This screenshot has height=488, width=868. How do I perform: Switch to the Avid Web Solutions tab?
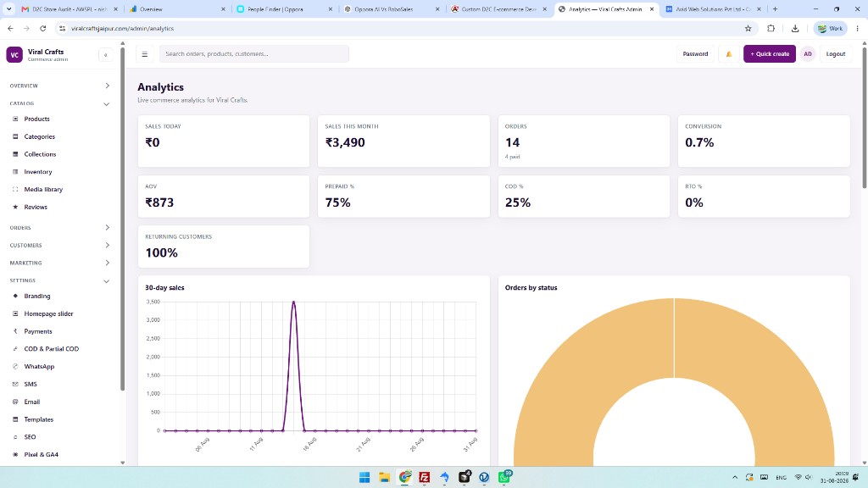tap(714, 9)
